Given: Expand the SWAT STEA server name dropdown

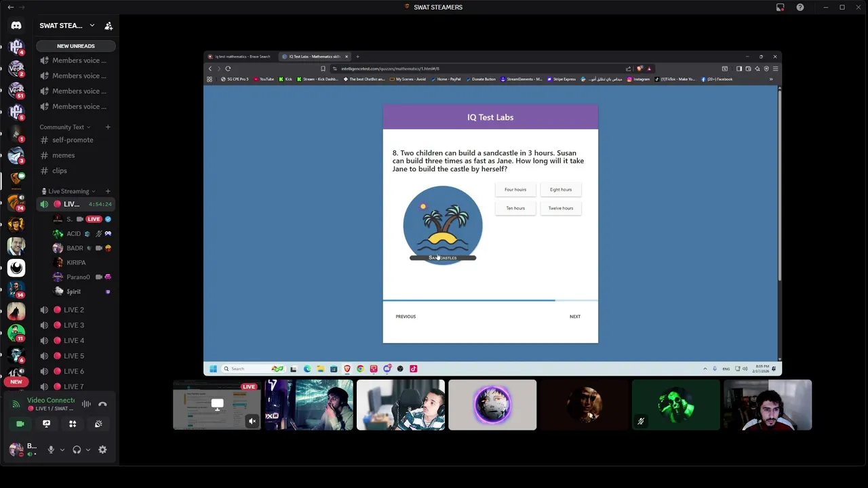Looking at the screenshot, I should point(92,26).
